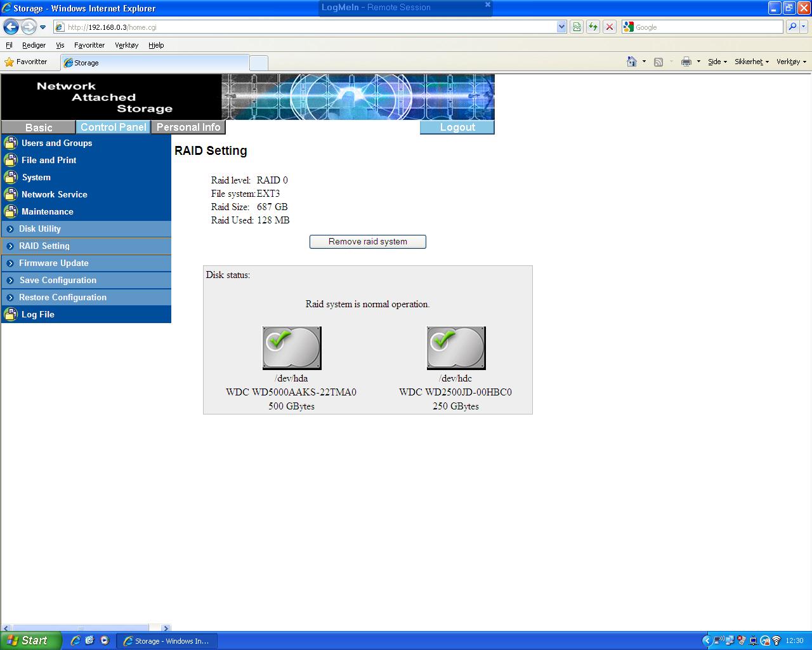Switch to the Control Panel tab

click(113, 127)
